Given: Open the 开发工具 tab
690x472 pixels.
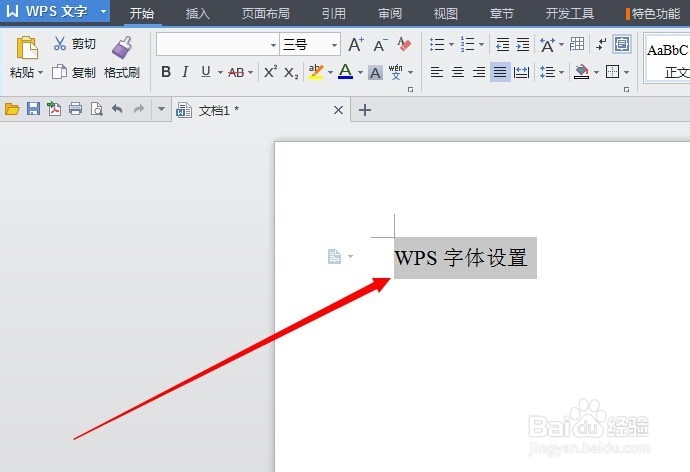Looking at the screenshot, I should point(570,13).
